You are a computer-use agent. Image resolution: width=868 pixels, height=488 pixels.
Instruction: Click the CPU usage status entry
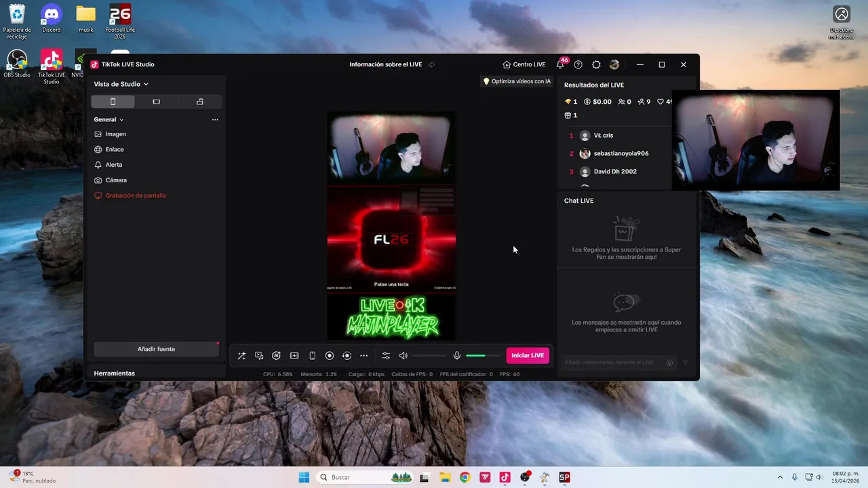(x=278, y=374)
